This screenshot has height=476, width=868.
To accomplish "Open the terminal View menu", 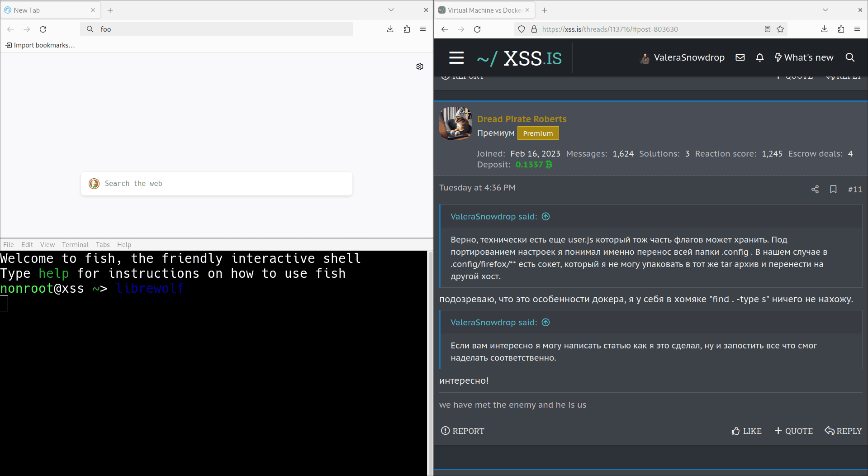I will point(47,245).
